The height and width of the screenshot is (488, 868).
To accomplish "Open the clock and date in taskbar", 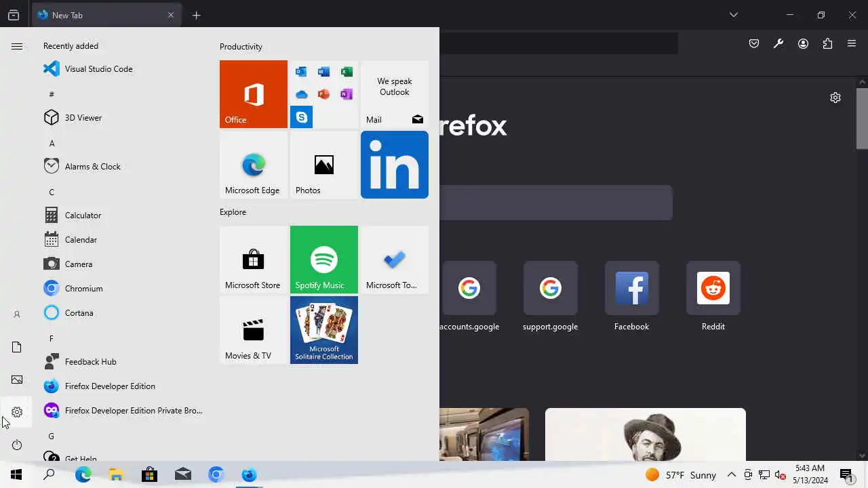I will pyautogui.click(x=810, y=474).
